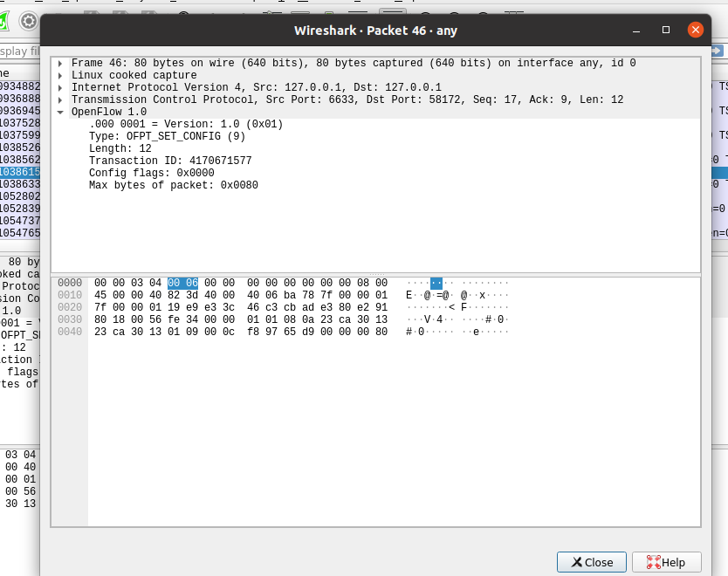Select packet row 0934882 in main window
Viewport: 728px width, 576px height.
[20, 86]
